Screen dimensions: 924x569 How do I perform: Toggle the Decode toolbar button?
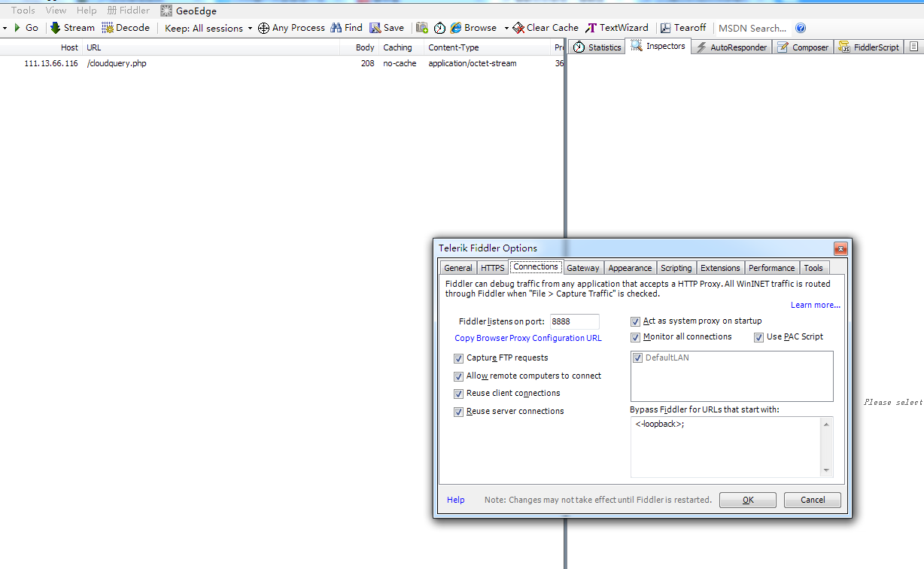pyautogui.click(x=126, y=28)
